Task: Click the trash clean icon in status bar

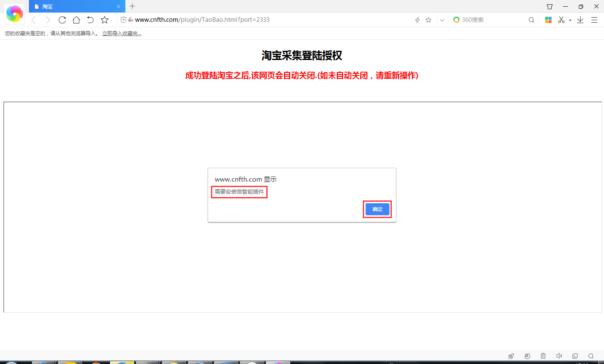Action: tap(543, 356)
